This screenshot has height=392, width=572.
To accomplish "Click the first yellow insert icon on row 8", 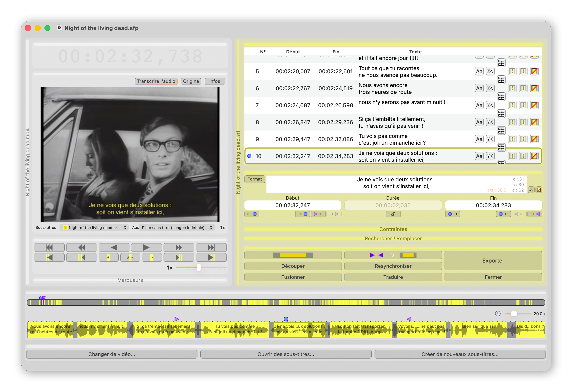I will (x=512, y=122).
